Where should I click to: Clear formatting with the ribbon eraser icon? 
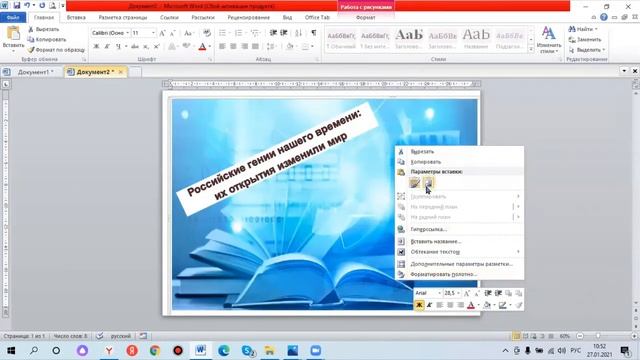(x=207, y=33)
